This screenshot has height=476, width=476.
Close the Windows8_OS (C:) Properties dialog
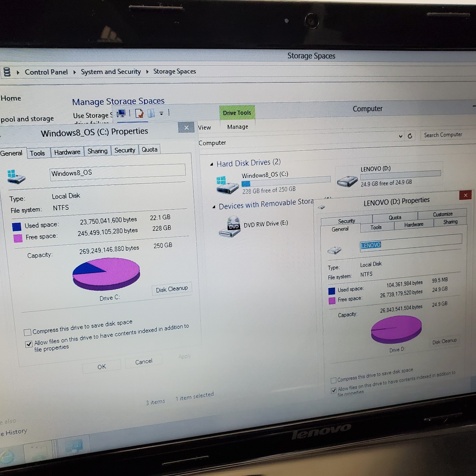(x=186, y=128)
